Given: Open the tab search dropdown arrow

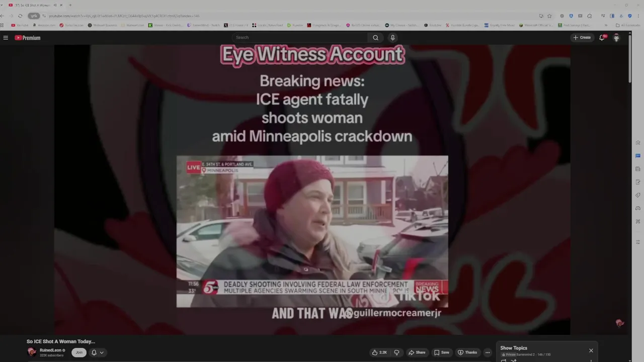Looking at the screenshot, I should [2, 5].
